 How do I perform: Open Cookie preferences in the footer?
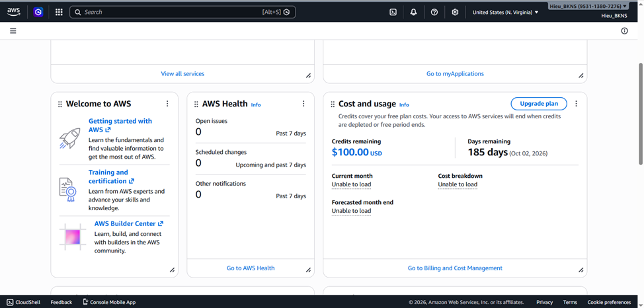tap(609, 302)
